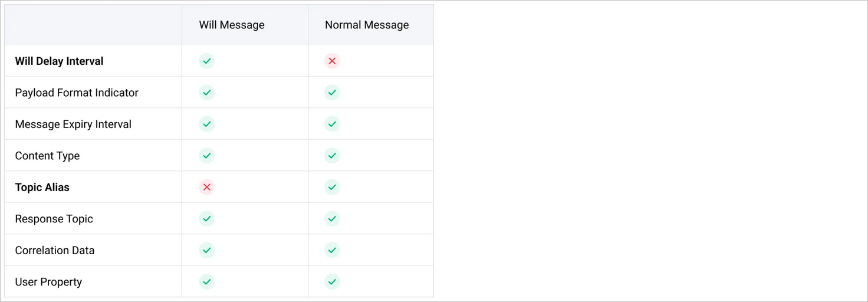Image resolution: width=868 pixels, height=302 pixels.
Task: Click the red cross for Will Delay Interval under Normal Message
Action: (332, 61)
